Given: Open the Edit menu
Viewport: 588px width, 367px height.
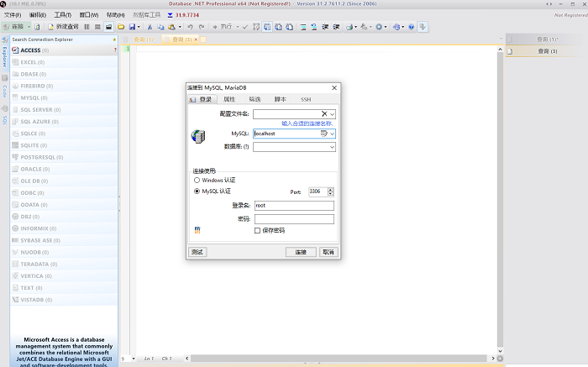Looking at the screenshot, I should click(x=38, y=15).
